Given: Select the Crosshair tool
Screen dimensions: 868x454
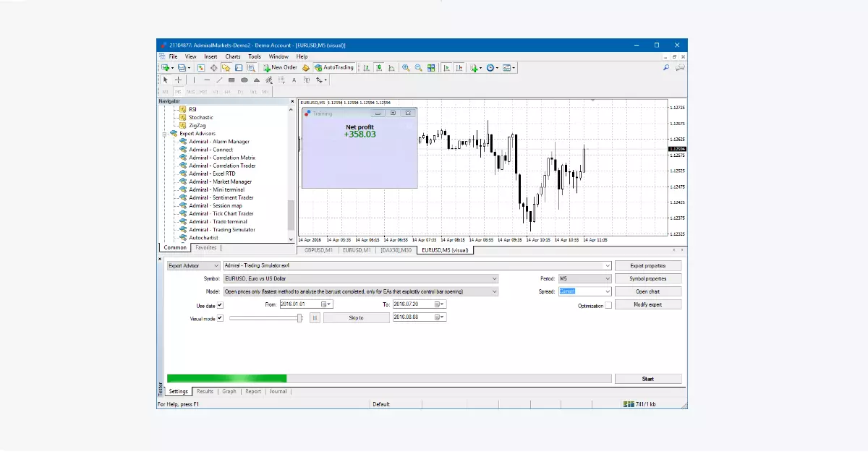Looking at the screenshot, I should coord(178,80).
